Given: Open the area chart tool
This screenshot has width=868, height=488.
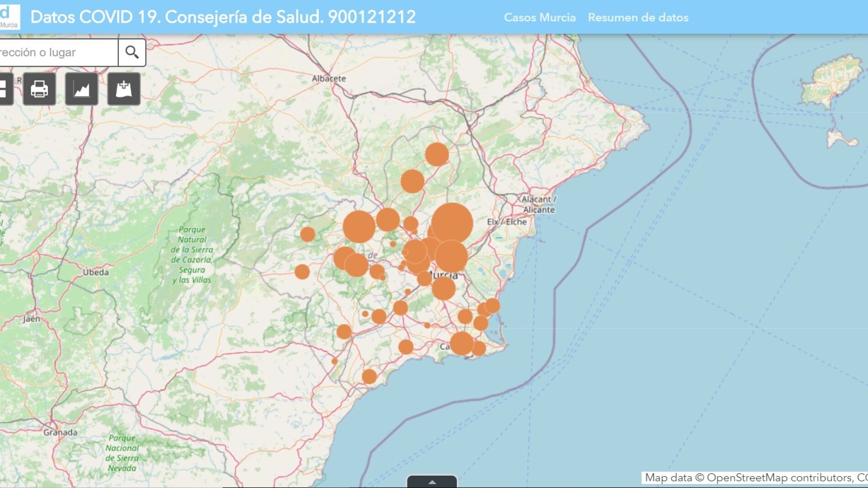Looking at the screenshot, I should tap(81, 89).
